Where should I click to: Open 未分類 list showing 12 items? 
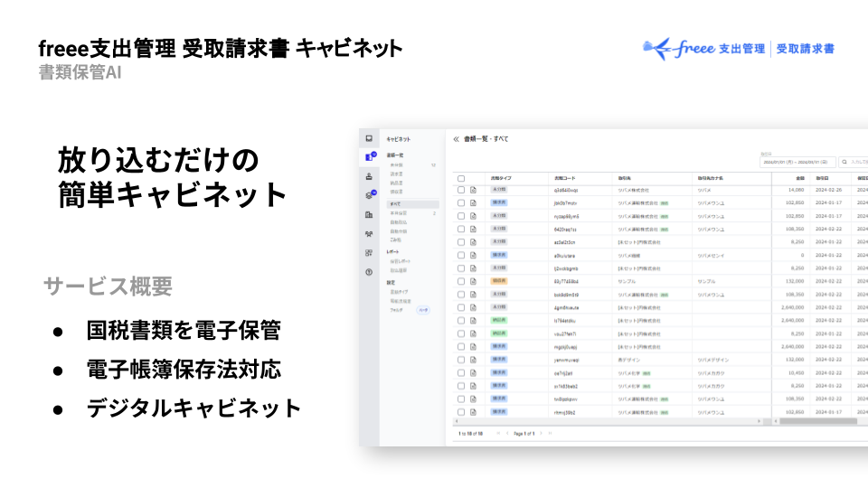[412, 164]
